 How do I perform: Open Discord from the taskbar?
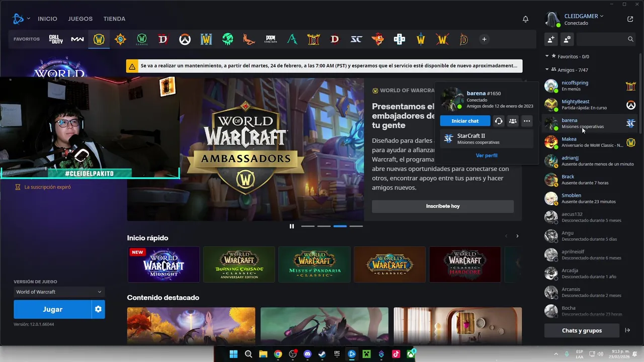tap(307, 354)
